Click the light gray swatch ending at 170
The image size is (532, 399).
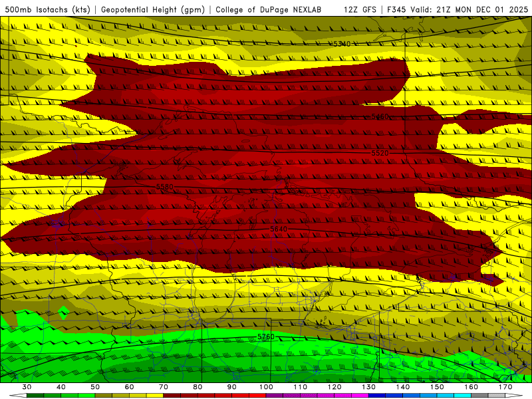click(x=497, y=395)
